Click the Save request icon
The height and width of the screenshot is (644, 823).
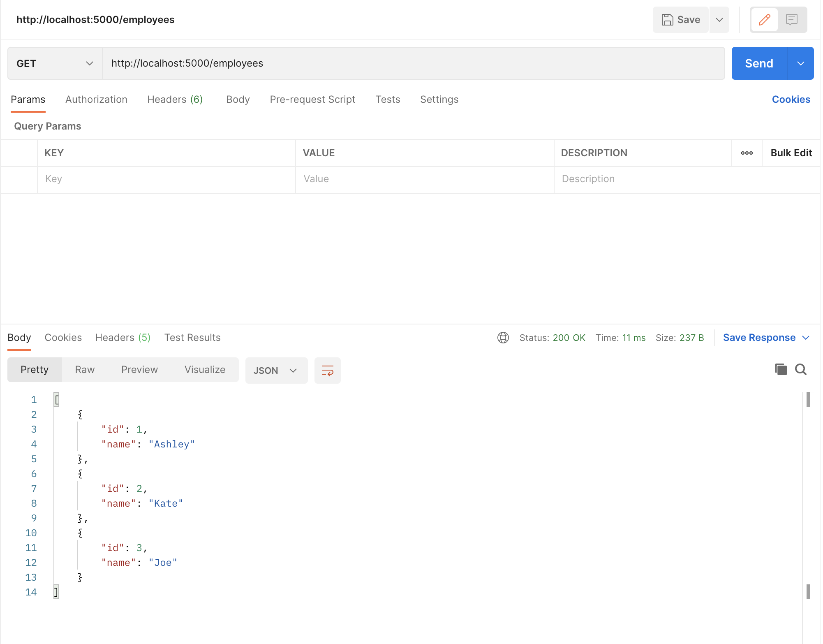tap(680, 19)
